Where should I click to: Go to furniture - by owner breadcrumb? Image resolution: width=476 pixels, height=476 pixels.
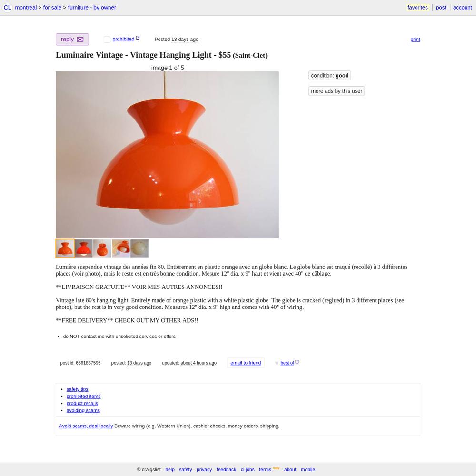92,8
